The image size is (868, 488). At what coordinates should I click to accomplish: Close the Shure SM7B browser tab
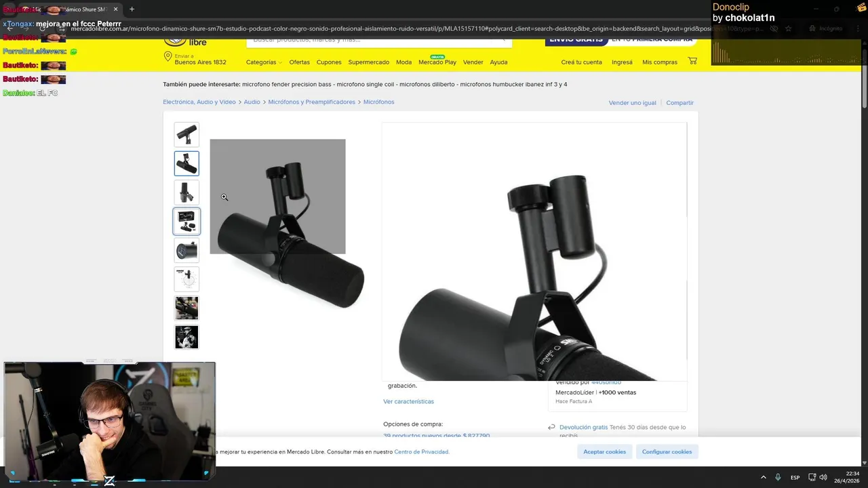(115, 9)
